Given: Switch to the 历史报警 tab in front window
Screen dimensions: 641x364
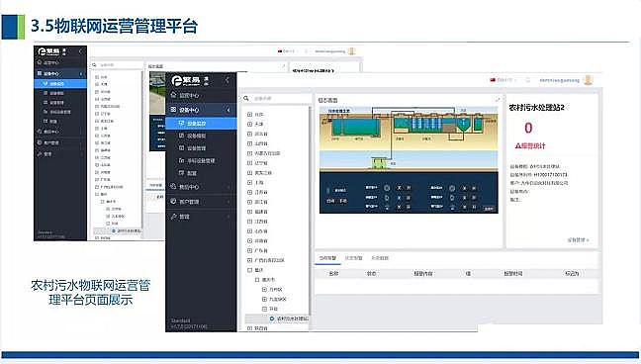Looking at the screenshot, I should 353,258.
